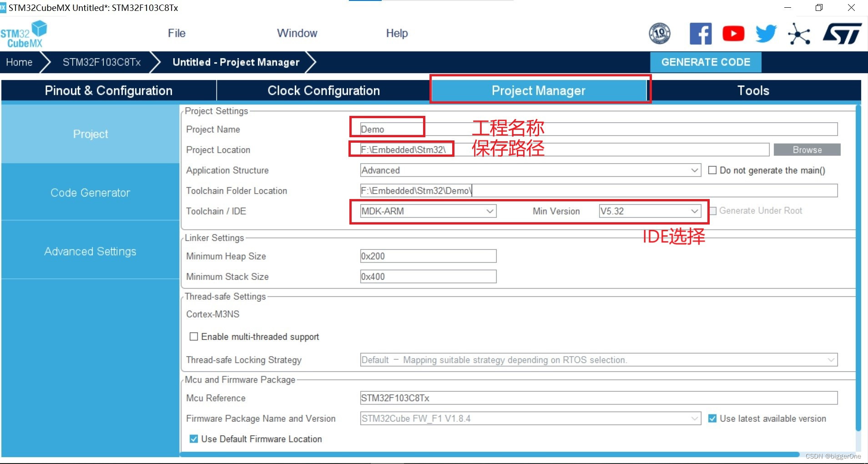This screenshot has height=464, width=868.
Task: Open the Toolchain / IDE dropdown
Action: pyautogui.click(x=428, y=211)
